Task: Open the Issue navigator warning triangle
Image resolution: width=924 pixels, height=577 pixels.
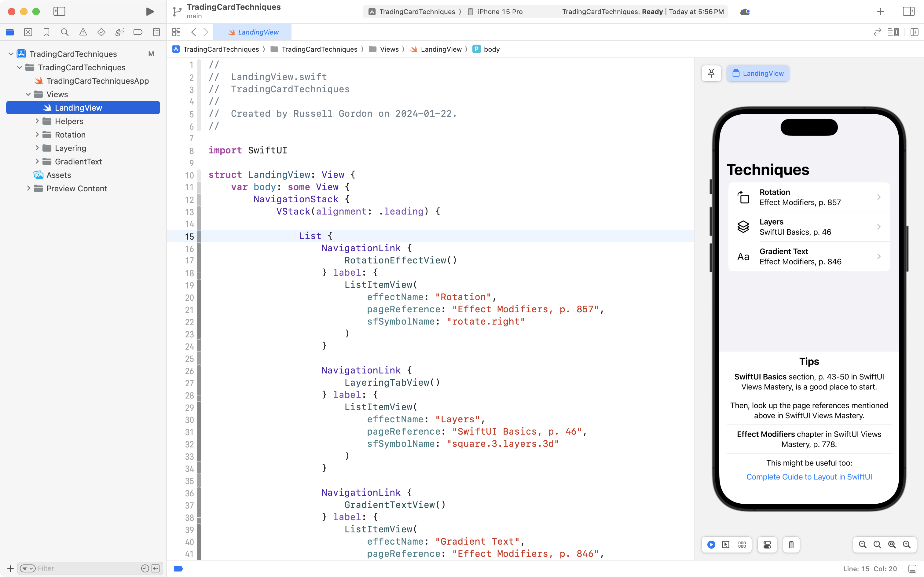Action: [x=83, y=32]
